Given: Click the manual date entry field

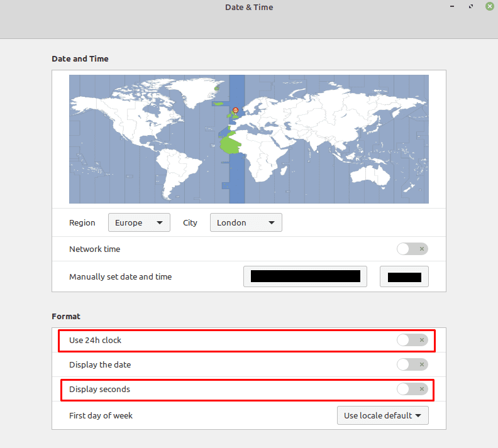Looking at the screenshot, I should [x=305, y=276].
